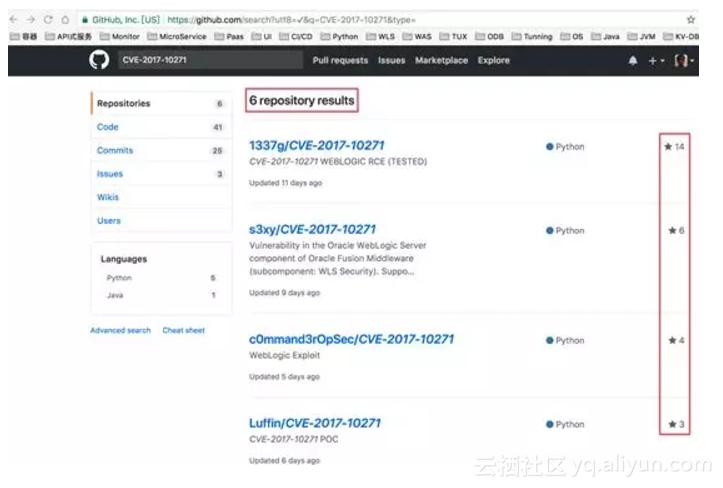Click the Python language dot of s3xy repo
Viewport: 723px width, 488px height.
pyautogui.click(x=550, y=231)
